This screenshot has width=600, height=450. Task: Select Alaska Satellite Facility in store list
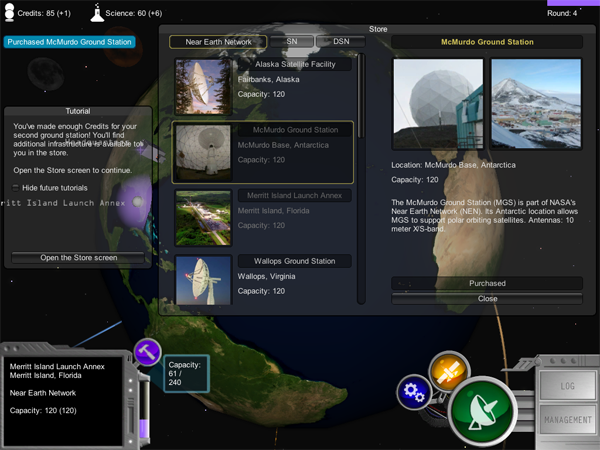pos(263,86)
